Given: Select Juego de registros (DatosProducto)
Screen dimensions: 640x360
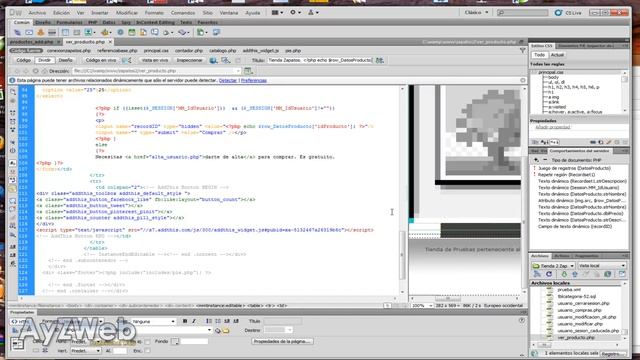Looking at the screenshot, I should coord(574,168).
